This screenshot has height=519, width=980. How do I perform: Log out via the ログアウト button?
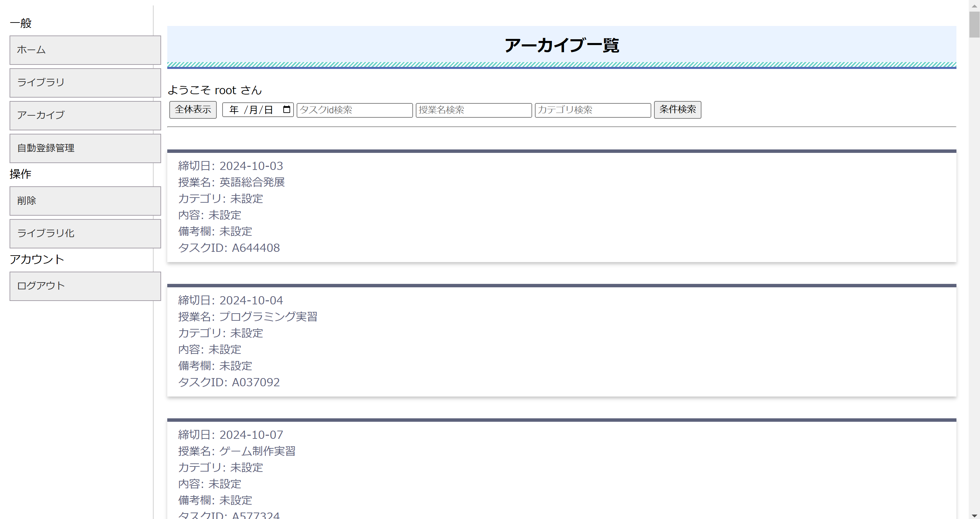pos(85,286)
